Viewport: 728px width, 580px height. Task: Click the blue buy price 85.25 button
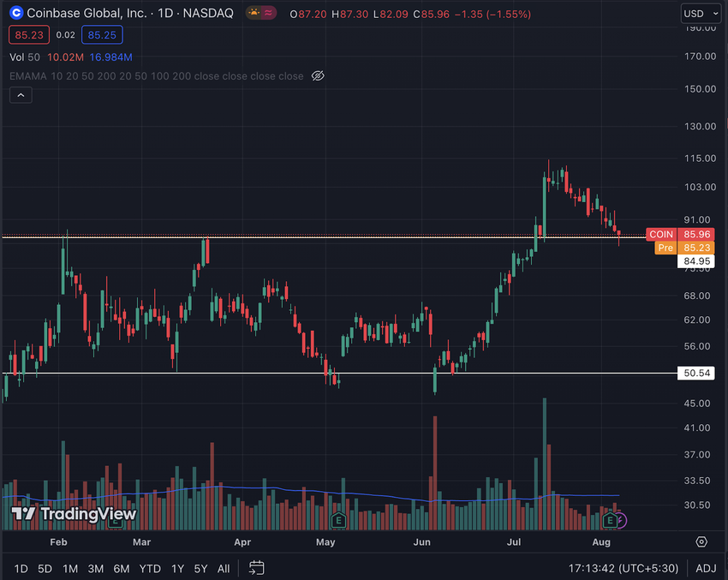[x=102, y=35]
